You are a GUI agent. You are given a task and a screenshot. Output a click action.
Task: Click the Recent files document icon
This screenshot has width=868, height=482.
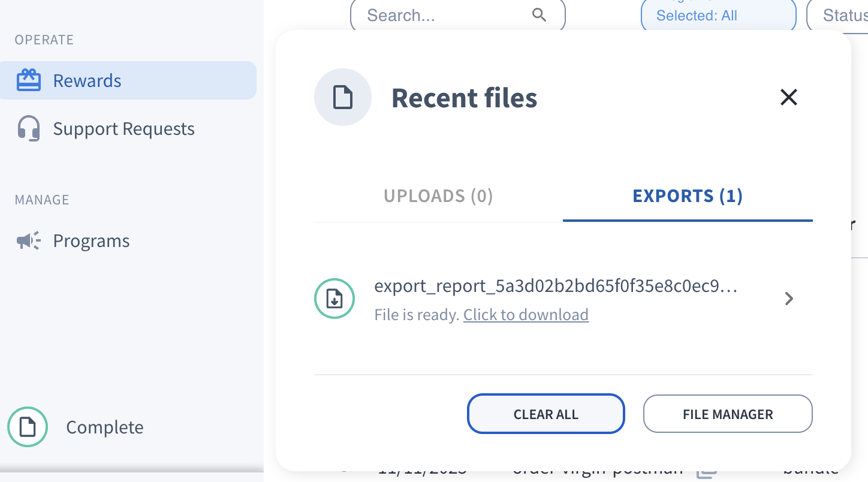click(343, 97)
